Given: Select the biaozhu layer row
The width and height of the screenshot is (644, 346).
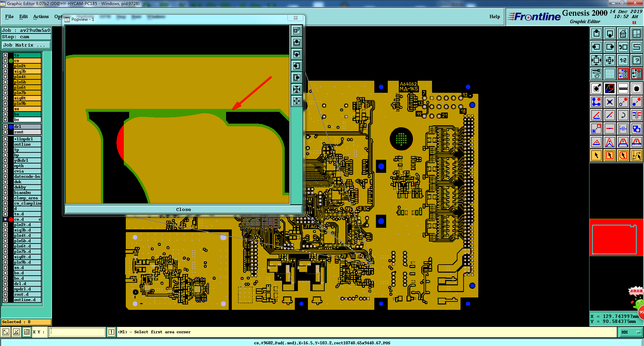Looking at the screenshot, I should (x=28, y=193).
